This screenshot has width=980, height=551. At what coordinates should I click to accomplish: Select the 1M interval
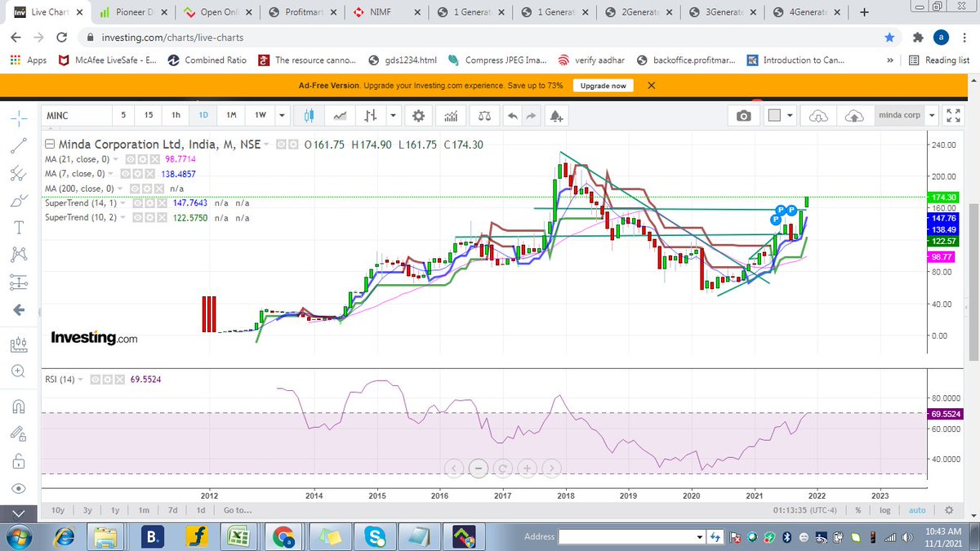[x=231, y=115]
